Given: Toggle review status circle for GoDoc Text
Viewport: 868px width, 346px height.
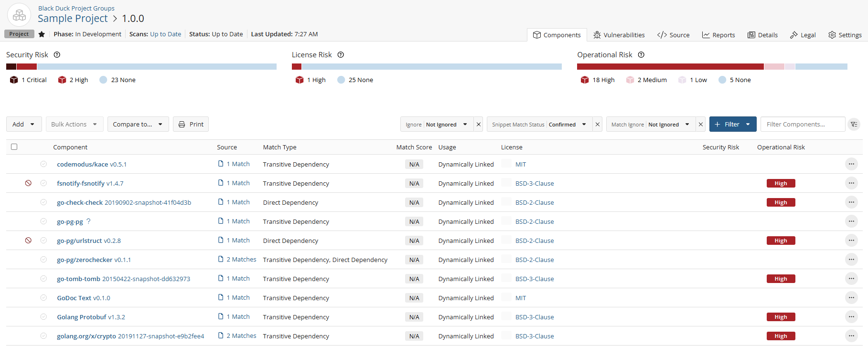Looking at the screenshot, I should click(x=43, y=298).
